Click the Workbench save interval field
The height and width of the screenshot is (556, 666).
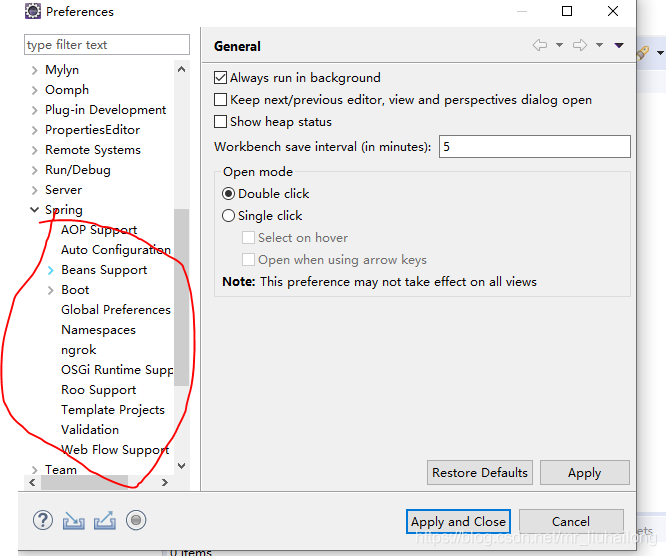pos(534,147)
